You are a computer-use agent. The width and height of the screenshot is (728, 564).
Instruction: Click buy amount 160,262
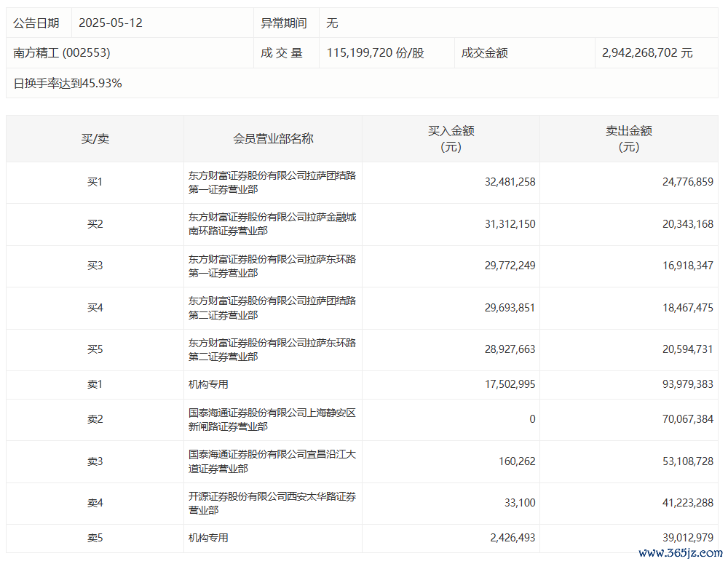517,461
